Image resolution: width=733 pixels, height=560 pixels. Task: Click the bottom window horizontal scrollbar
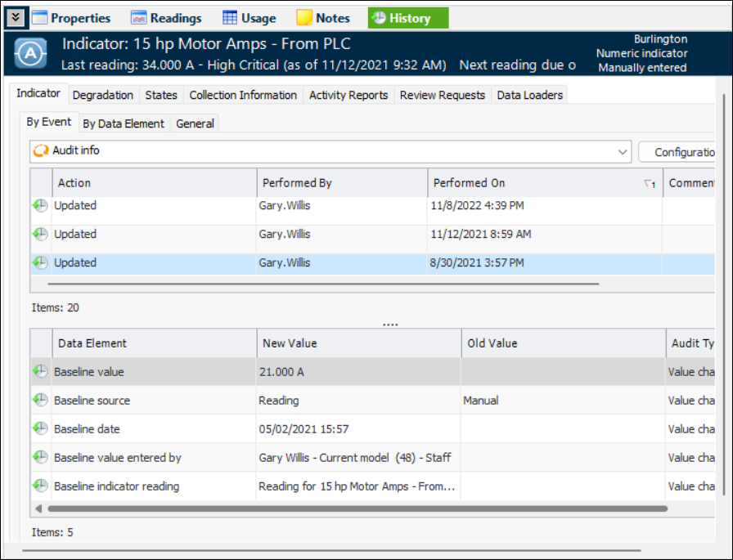pos(332,550)
